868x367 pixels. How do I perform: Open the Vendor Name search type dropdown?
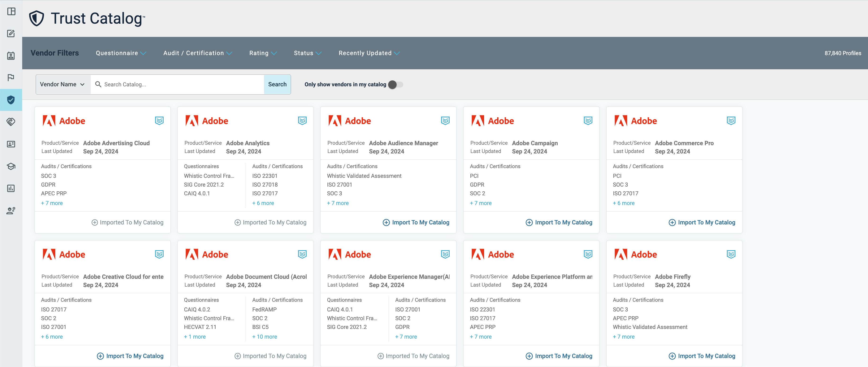pos(63,84)
